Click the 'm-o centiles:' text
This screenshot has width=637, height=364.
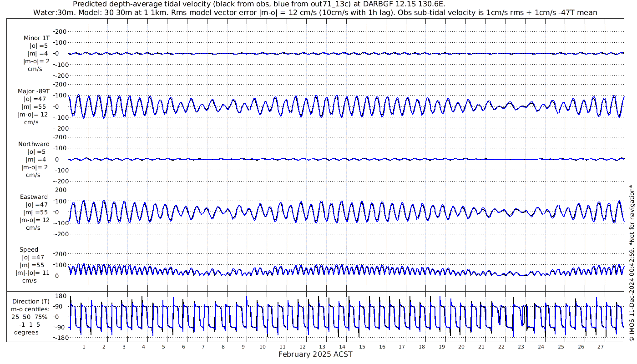pos(30,309)
